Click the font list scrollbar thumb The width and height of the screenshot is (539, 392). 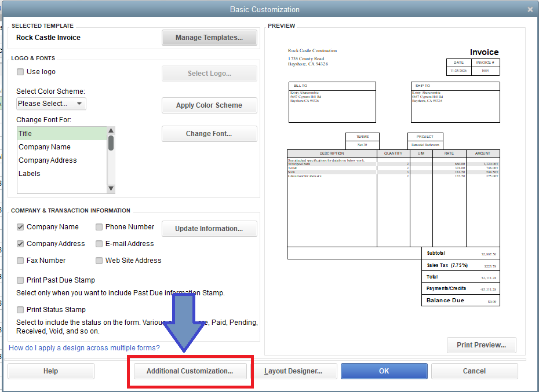click(x=111, y=142)
